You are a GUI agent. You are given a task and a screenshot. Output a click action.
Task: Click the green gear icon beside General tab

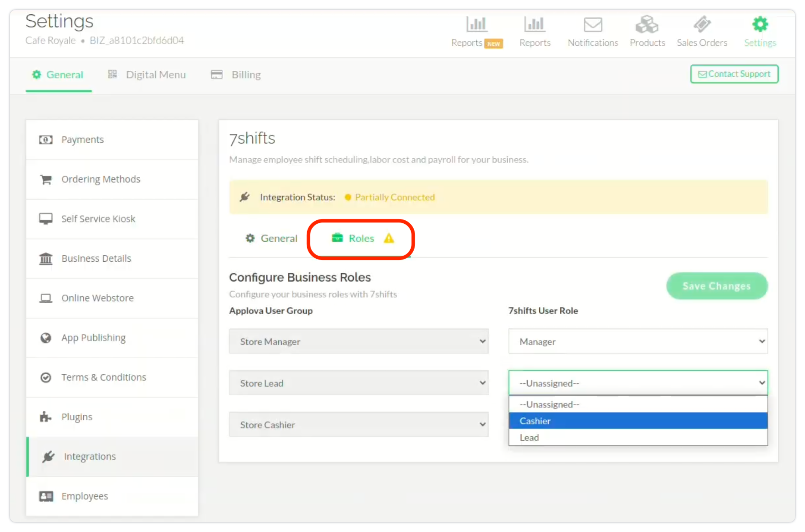click(37, 75)
